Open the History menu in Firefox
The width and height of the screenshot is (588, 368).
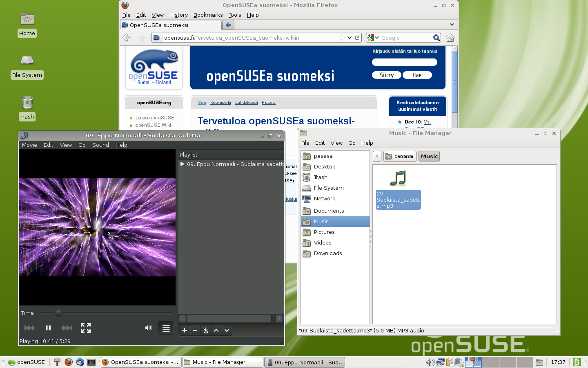tap(178, 15)
